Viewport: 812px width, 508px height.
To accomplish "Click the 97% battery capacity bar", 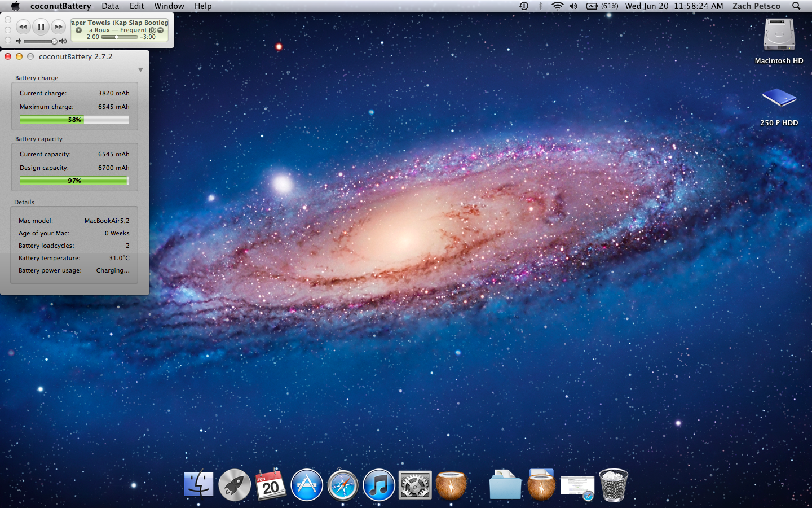I will pos(74,181).
